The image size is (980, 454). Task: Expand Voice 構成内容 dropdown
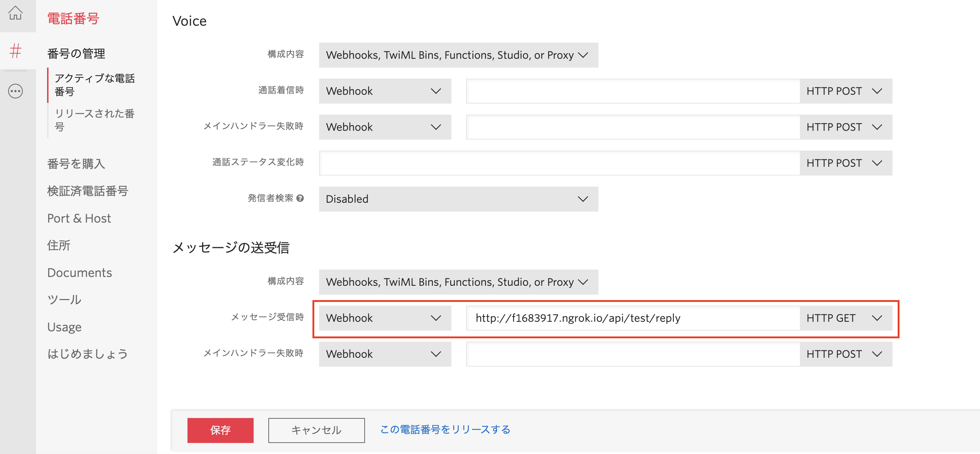[458, 55]
